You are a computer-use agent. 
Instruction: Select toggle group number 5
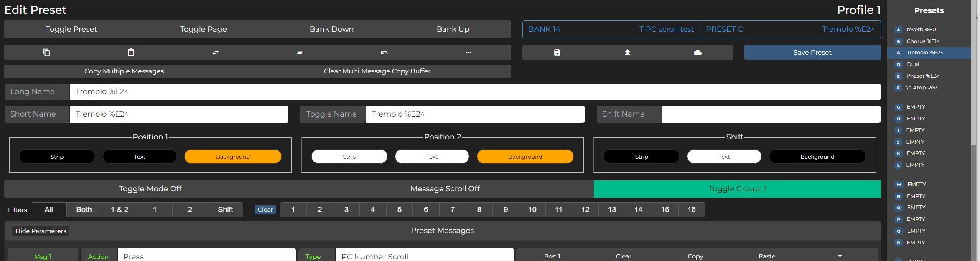tap(400, 210)
